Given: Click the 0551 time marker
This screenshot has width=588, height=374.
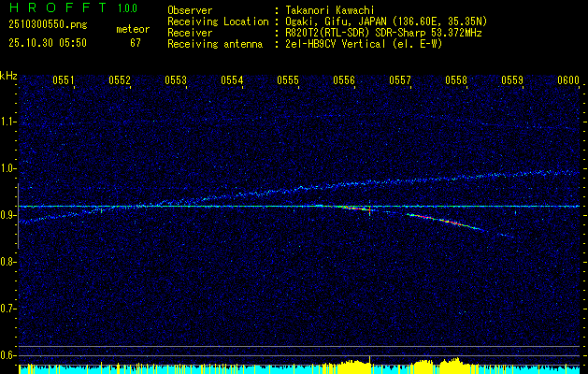Looking at the screenshot, I should pos(64,80).
